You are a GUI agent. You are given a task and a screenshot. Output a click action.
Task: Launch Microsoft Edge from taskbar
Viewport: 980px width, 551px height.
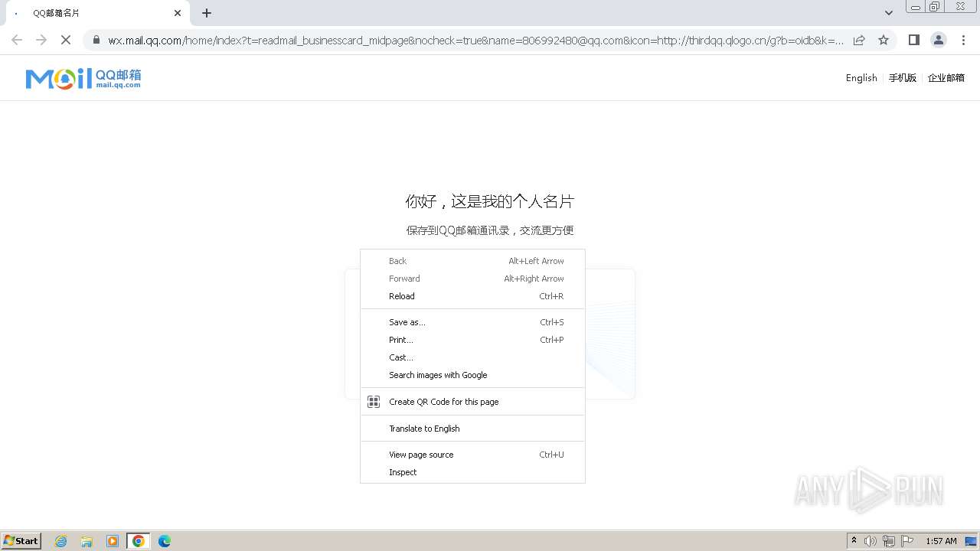coord(164,541)
